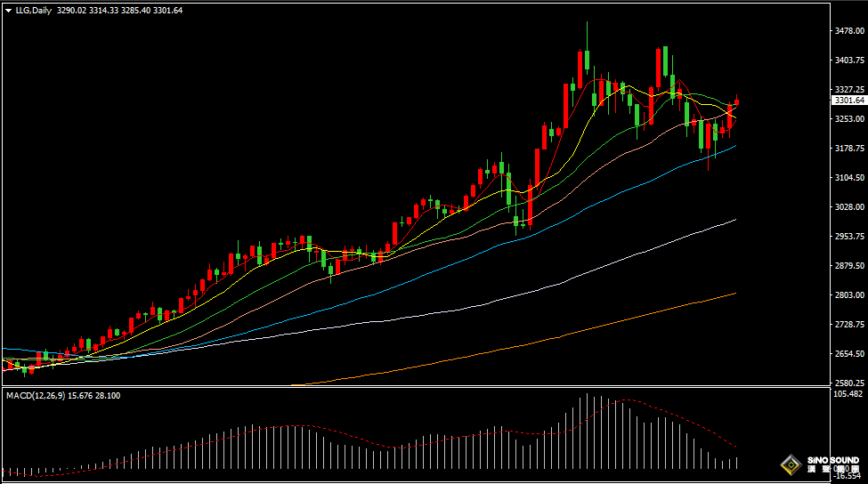Click the Sino Sound diamond logo
868x484 pixels.
point(791,464)
